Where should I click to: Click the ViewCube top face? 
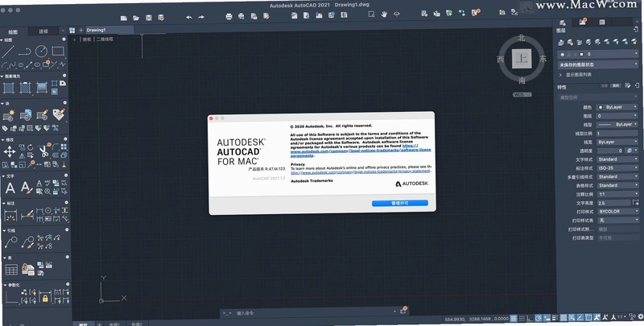[522, 58]
